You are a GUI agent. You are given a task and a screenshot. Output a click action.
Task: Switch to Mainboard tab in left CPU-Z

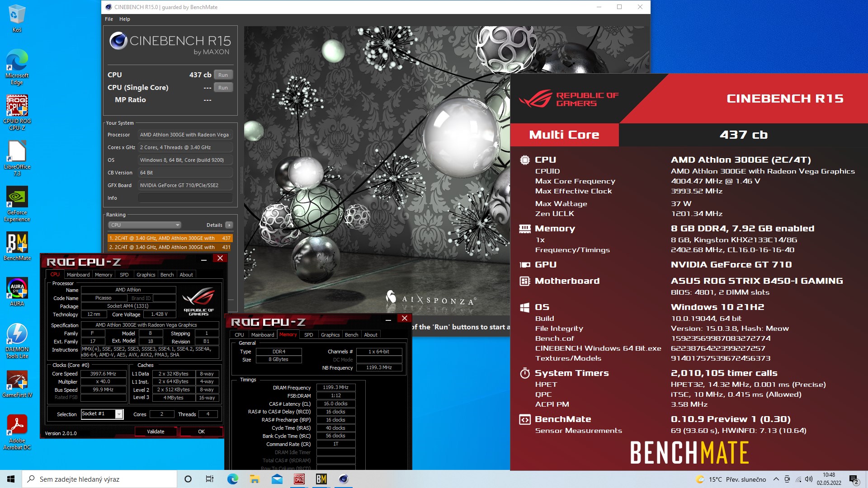(x=78, y=275)
